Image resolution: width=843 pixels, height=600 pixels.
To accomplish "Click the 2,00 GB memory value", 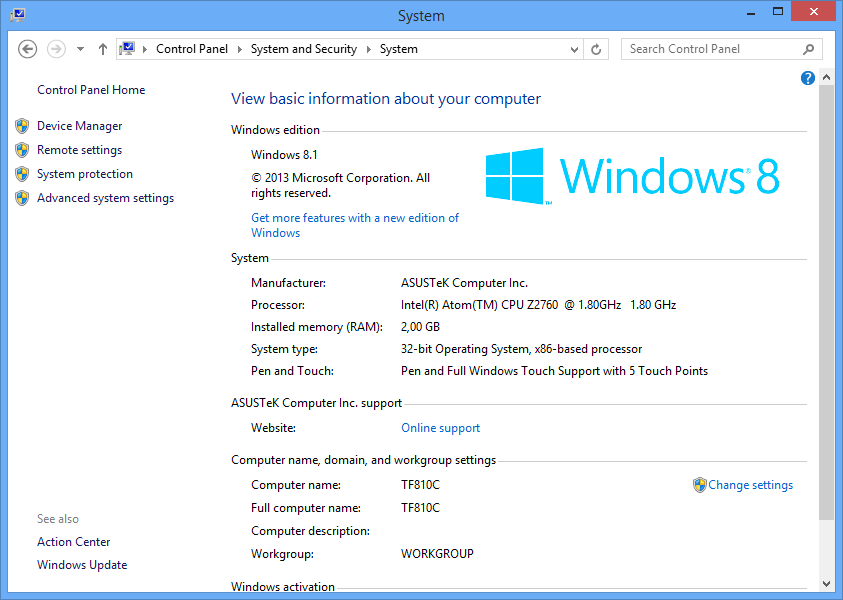I will pos(420,327).
